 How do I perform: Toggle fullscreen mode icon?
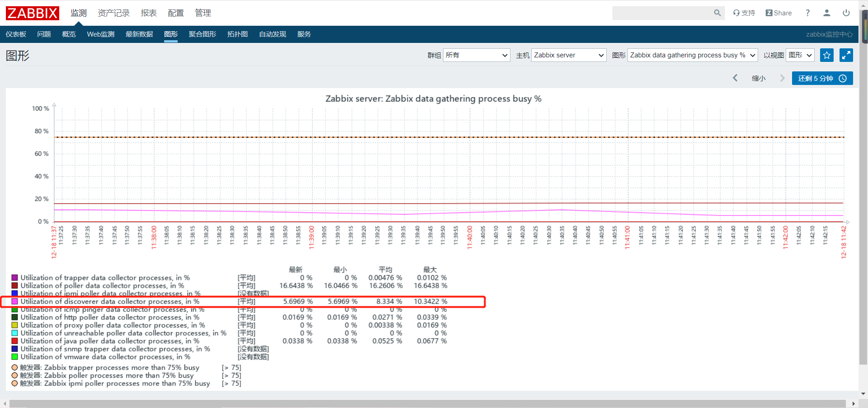pyautogui.click(x=846, y=55)
